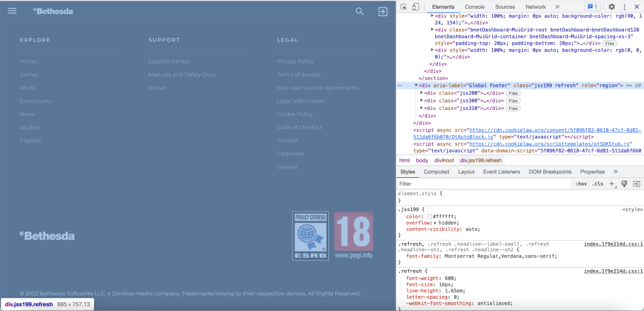Viewport: 644px width, 311px height.
Task: Select body in the breadcrumb bar
Action: tap(422, 160)
